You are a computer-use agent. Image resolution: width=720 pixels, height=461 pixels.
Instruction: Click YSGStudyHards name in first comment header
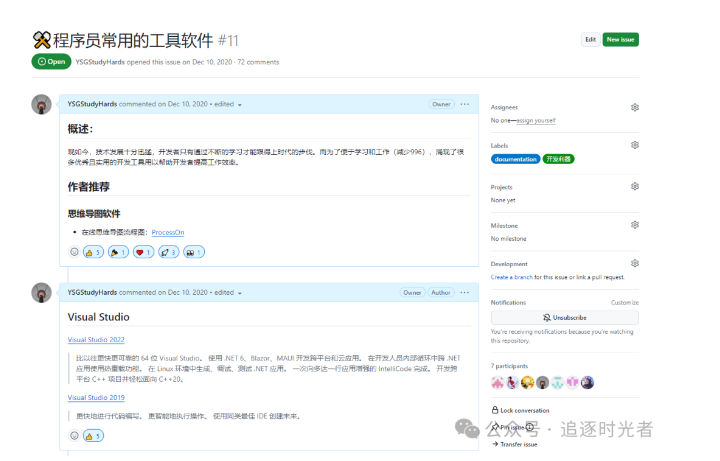click(92, 104)
